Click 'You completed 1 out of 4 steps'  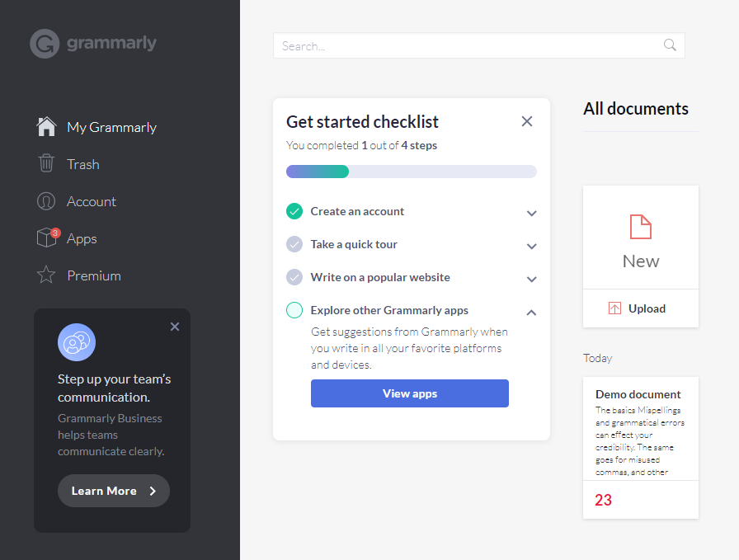point(361,145)
